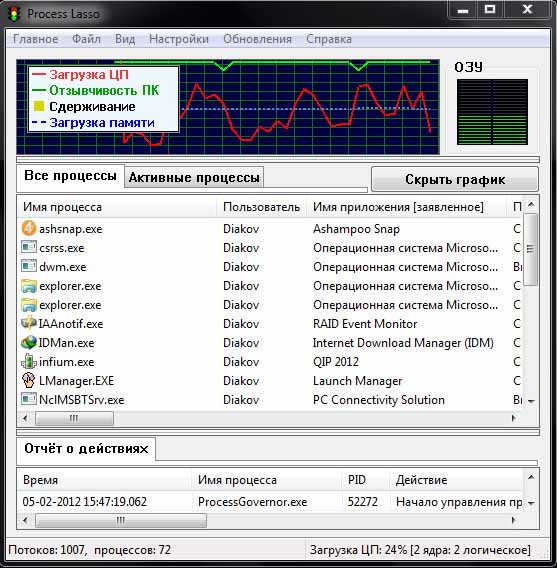Select the dwm.exe process name
The width and height of the screenshot is (557, 568).
click(63, 267)
